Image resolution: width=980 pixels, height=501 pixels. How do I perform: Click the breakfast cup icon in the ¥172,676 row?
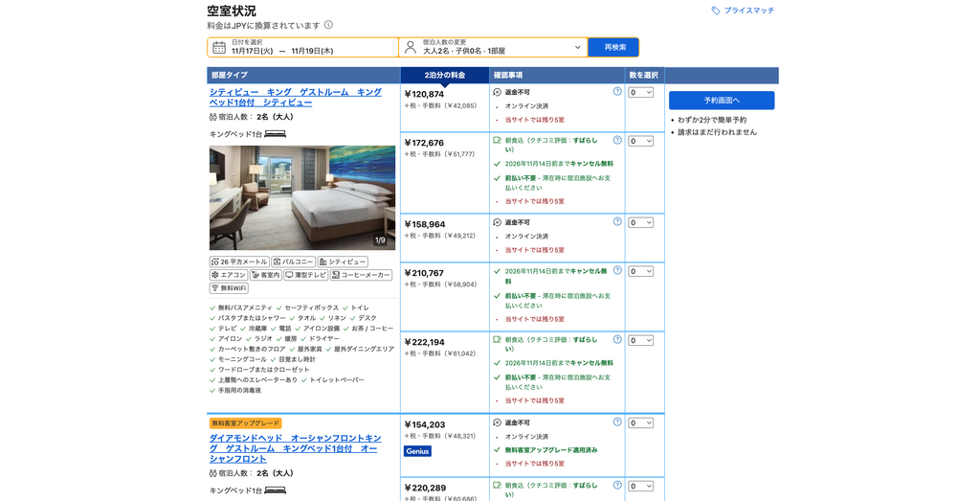497,141
